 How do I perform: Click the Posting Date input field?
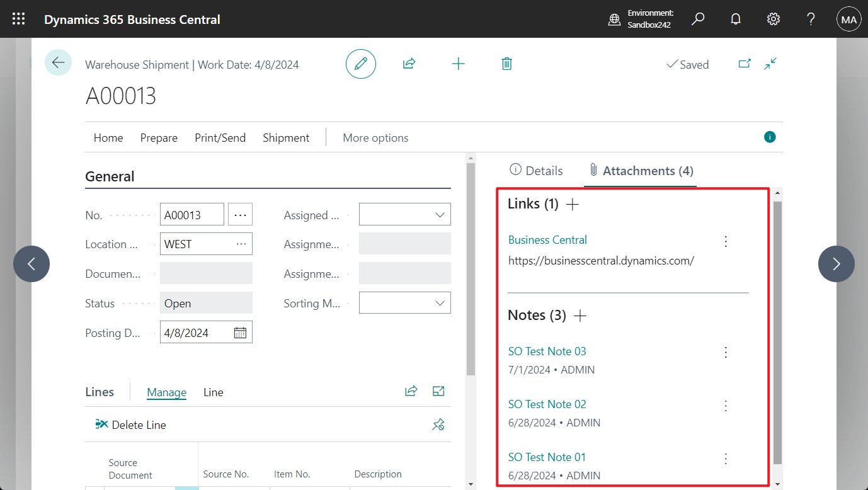(206, 333)
